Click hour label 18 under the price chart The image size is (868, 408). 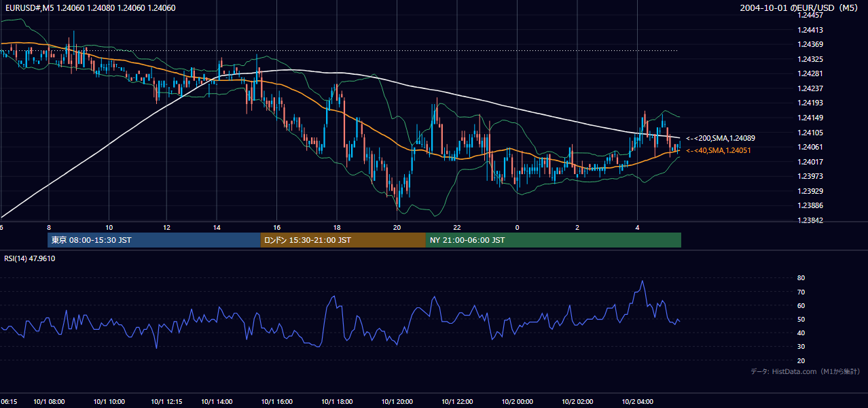click(337, 227)
